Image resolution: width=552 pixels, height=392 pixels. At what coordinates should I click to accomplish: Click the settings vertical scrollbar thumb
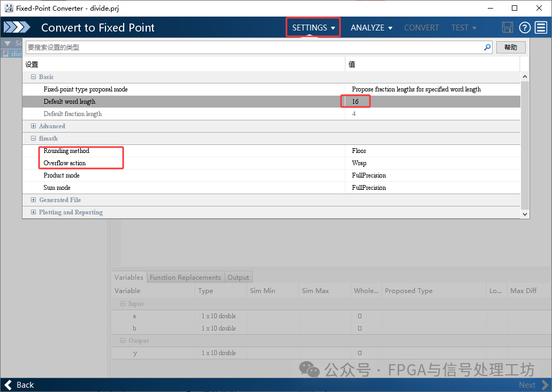click(x=525, y=145)
